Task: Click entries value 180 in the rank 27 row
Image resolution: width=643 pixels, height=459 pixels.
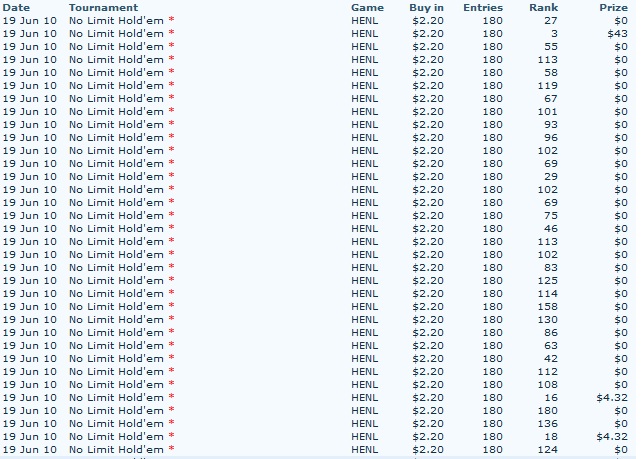Action: click(493, 21)
